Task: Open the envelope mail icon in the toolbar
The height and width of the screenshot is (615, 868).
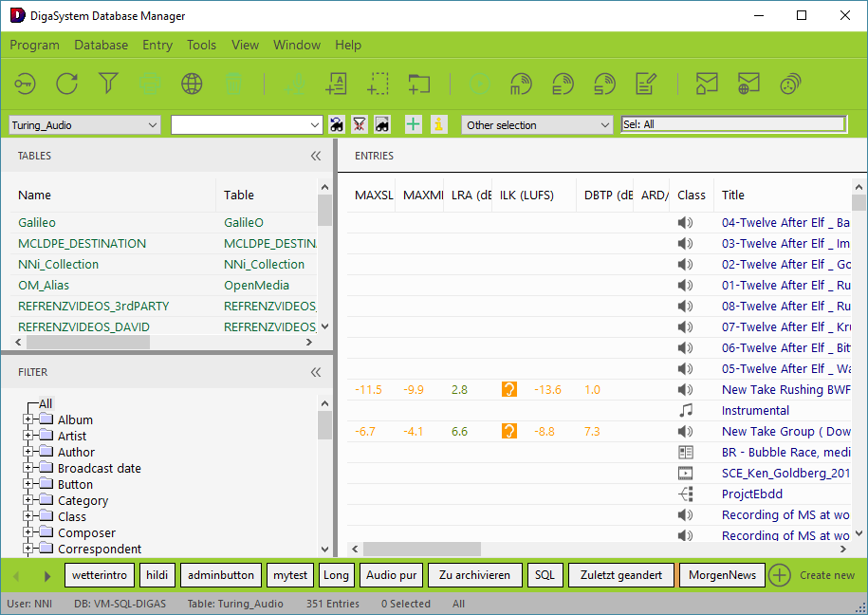Action: click(x=706, y=84)
